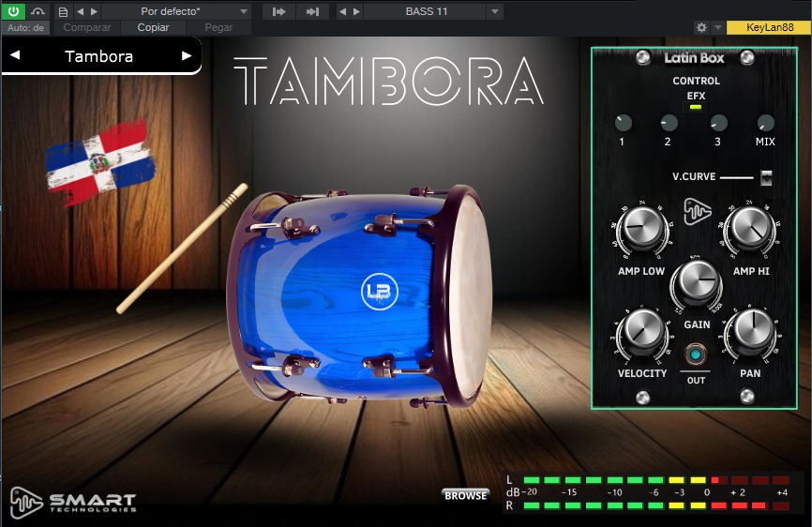Go to previous preset left of Por defecto
The image size is (812, 527).
(81, 11)
